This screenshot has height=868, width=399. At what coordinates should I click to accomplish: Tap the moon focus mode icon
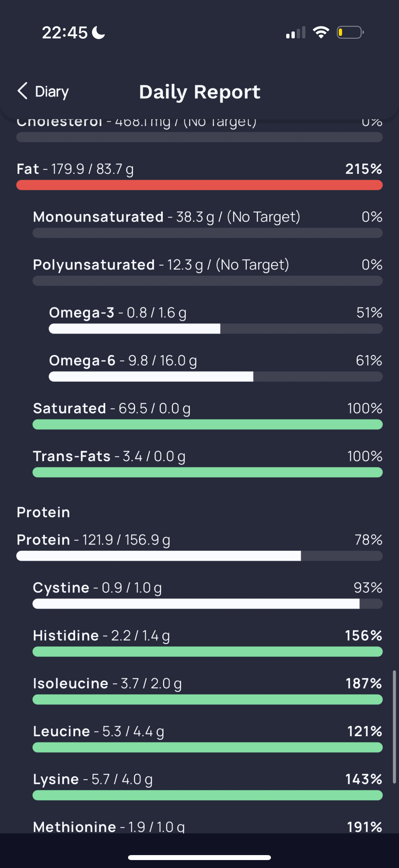click(99, 33)
